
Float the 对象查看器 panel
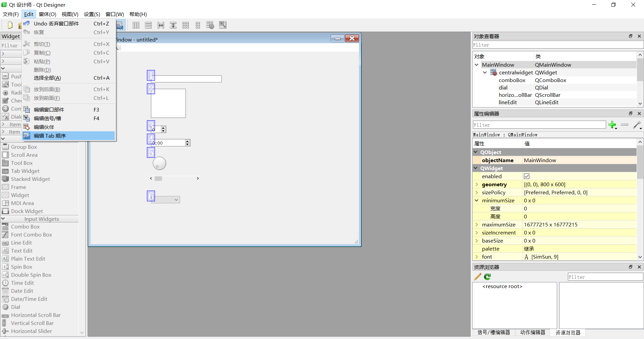click(631, 36)
